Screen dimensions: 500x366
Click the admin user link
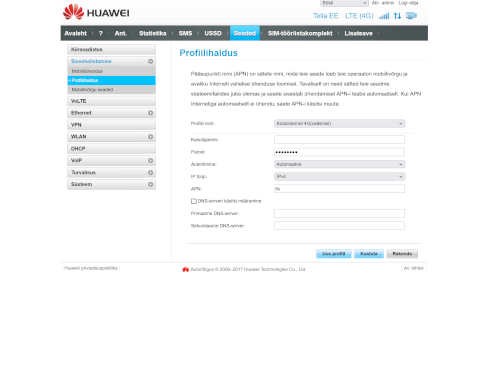pos(388,3)
